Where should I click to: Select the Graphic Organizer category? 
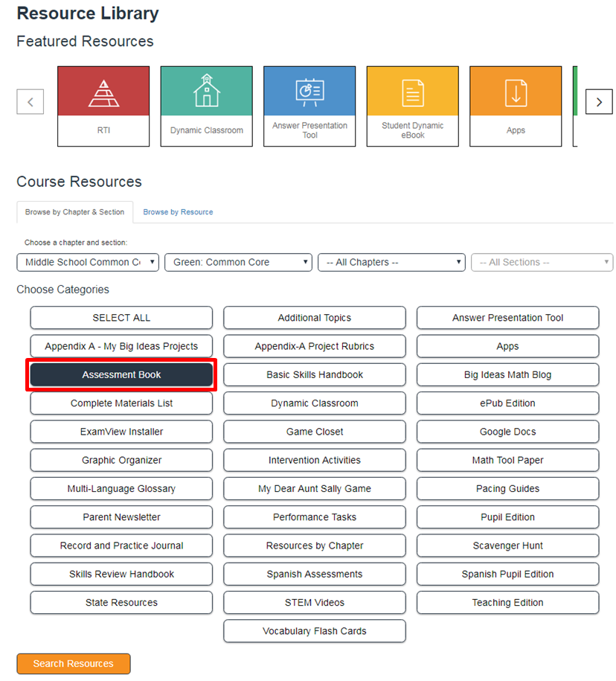121,460
